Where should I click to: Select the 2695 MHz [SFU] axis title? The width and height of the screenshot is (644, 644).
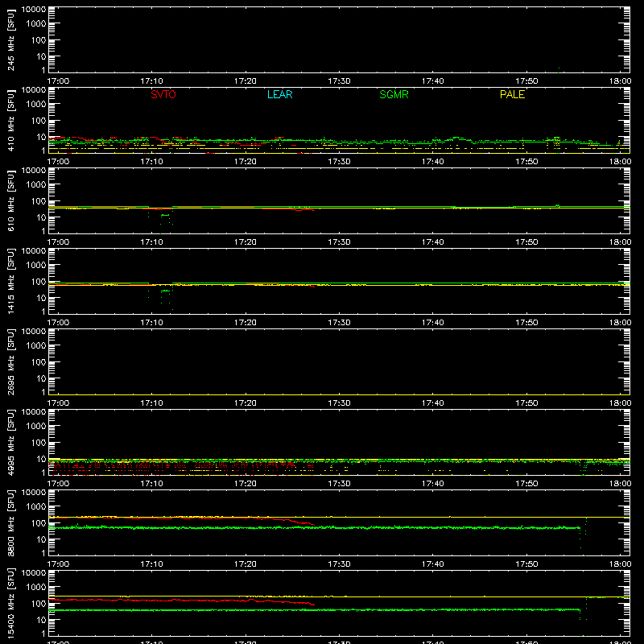pyautogui.click(x=11, y=361)
